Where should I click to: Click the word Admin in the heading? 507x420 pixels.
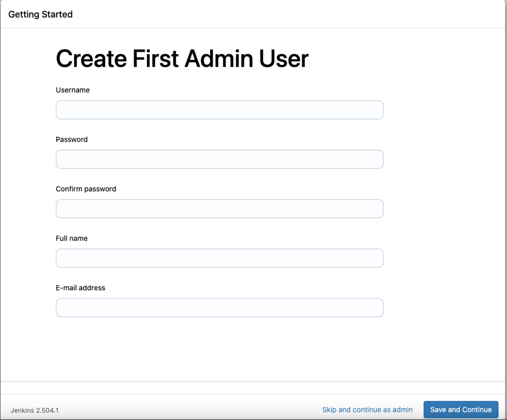(219, 59)
